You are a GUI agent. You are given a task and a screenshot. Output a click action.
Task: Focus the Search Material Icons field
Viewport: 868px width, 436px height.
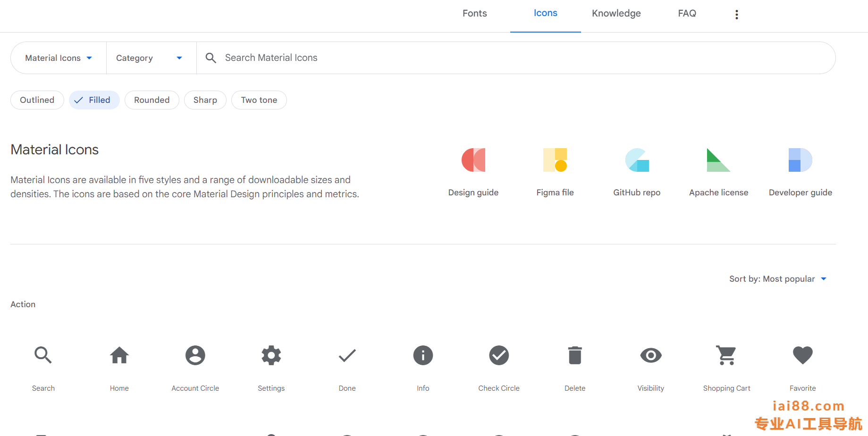pos(516,58)
